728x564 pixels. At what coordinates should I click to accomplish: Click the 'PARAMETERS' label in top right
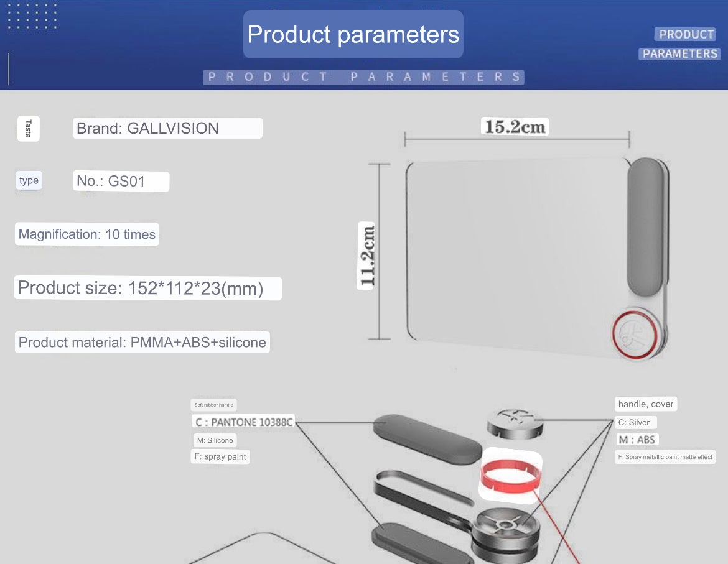[679, 54]
